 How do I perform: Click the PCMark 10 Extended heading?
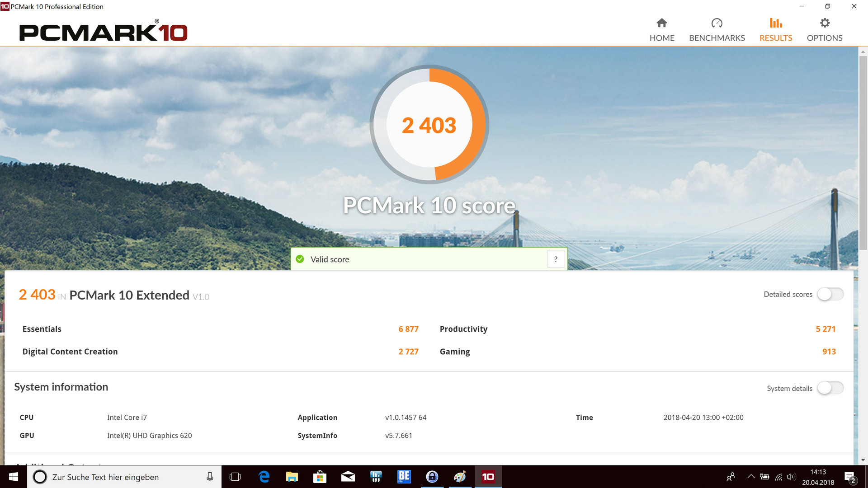coord(129,295)
